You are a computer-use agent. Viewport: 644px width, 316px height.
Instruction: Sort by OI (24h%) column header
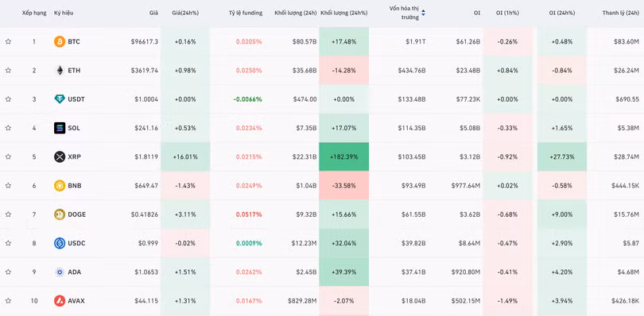pyautogui.click(x=562, y=13)
